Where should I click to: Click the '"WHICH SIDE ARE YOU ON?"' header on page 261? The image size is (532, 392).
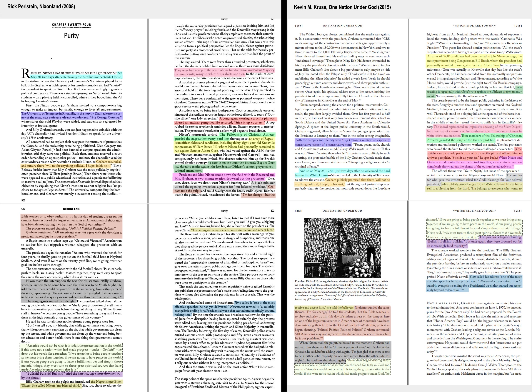(x=474, y=26)
